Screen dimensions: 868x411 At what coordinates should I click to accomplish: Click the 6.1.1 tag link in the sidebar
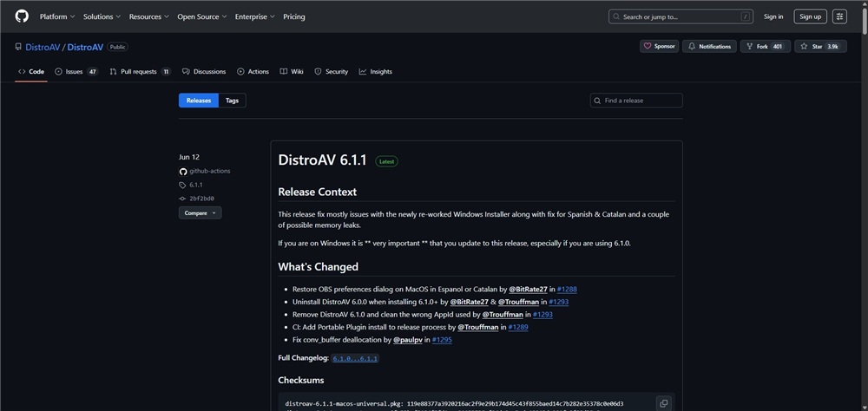(x=196, y=185)
